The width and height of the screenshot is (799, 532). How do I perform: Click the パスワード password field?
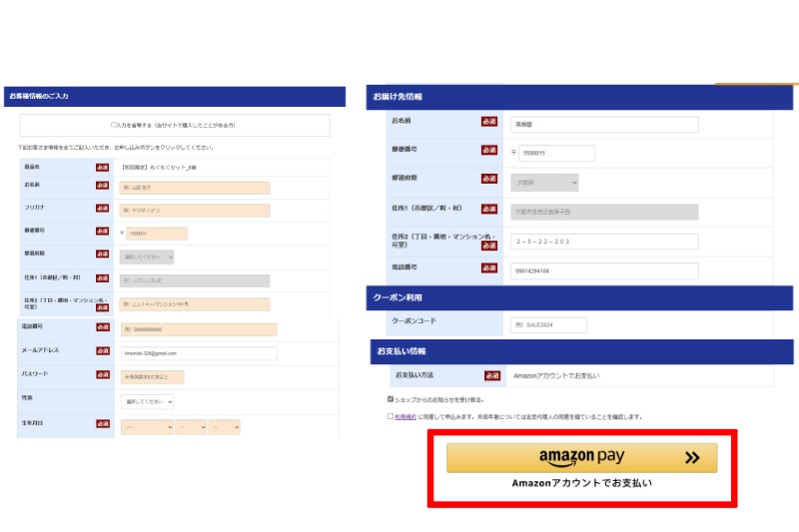(x=153, y=377)
